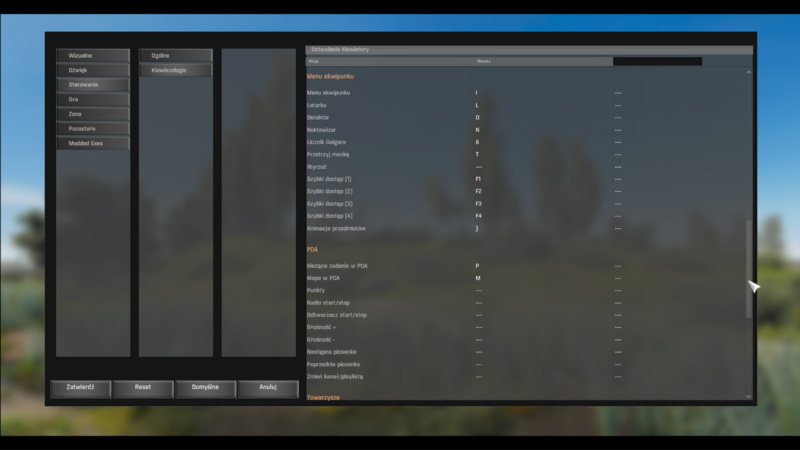
Task: Change the Szybki dostęp (1) key F1
Action: coord(478,179)
